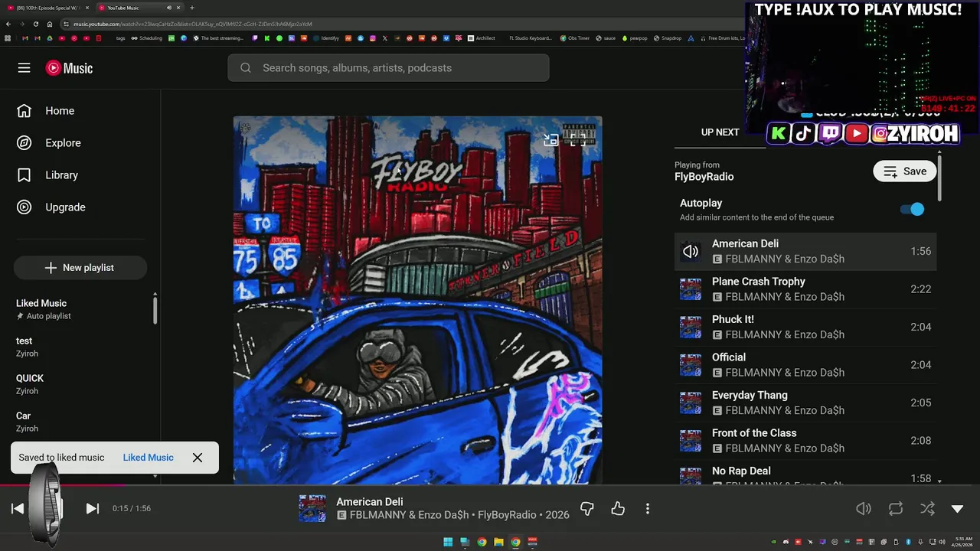Screen dimensions: 980x551
Task: Open Snapdrop bookmark
Action: click(x=668, y=38)
